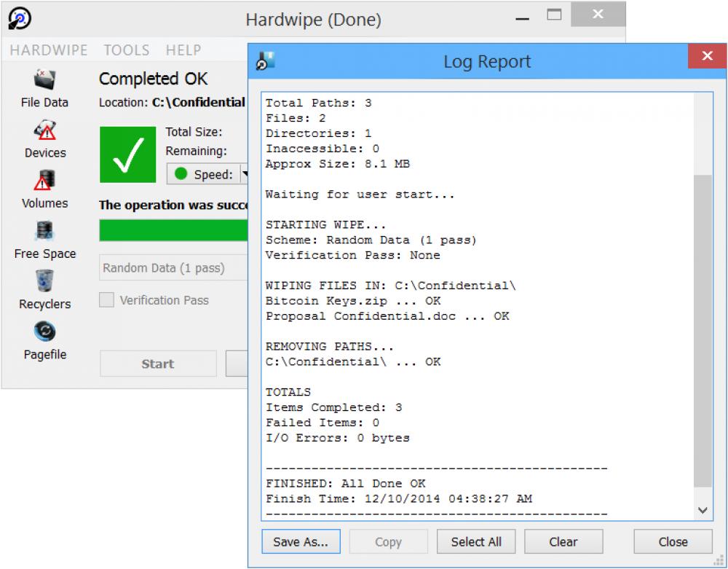The height and width of the screenshot is (569, 728).
Task: Save the log report with Save As
Action: click(301, 541)
